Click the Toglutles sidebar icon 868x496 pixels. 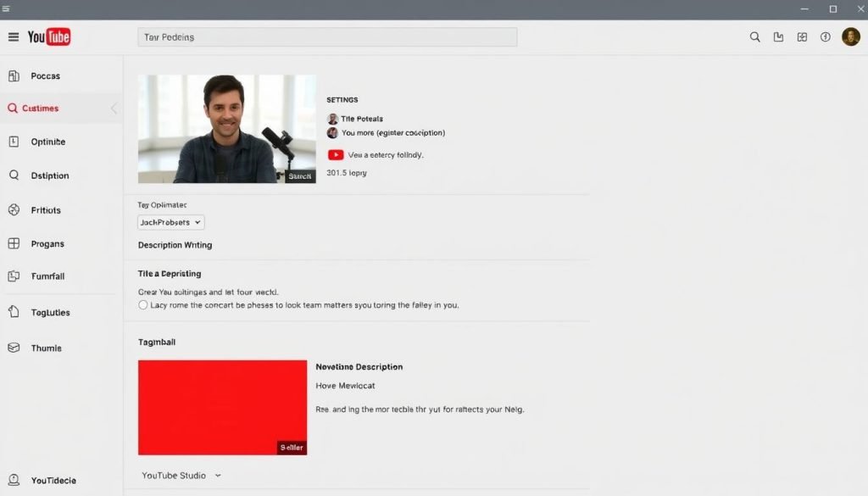point(14,312)
